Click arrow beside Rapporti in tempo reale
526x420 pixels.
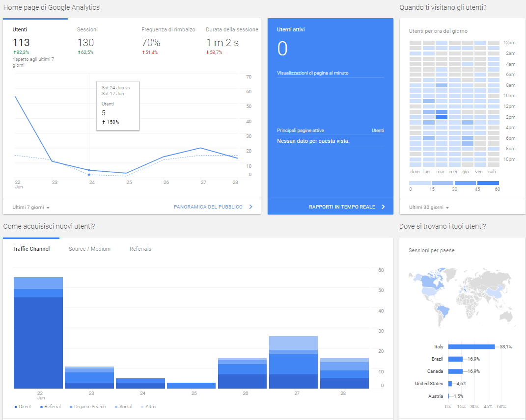coord(383,207)
